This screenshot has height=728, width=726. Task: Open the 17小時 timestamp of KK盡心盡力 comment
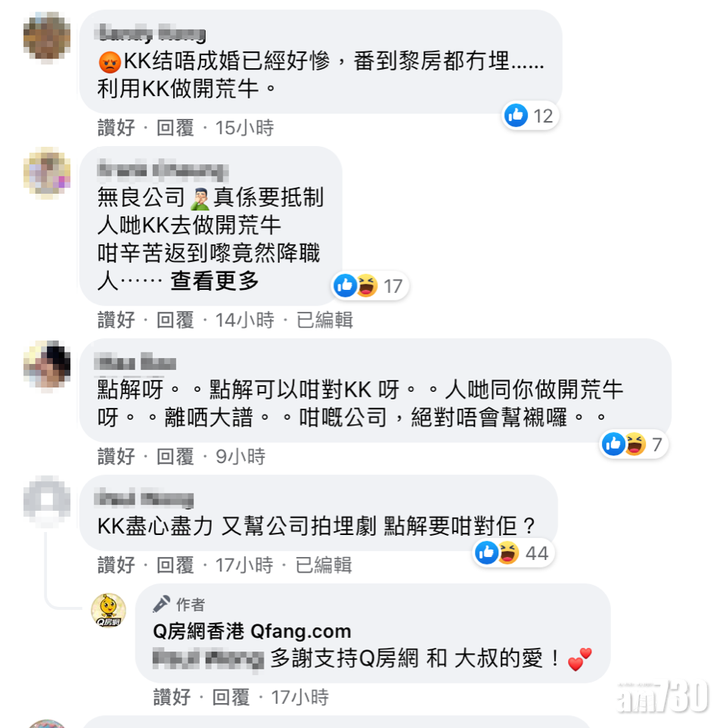coord(244,565)
